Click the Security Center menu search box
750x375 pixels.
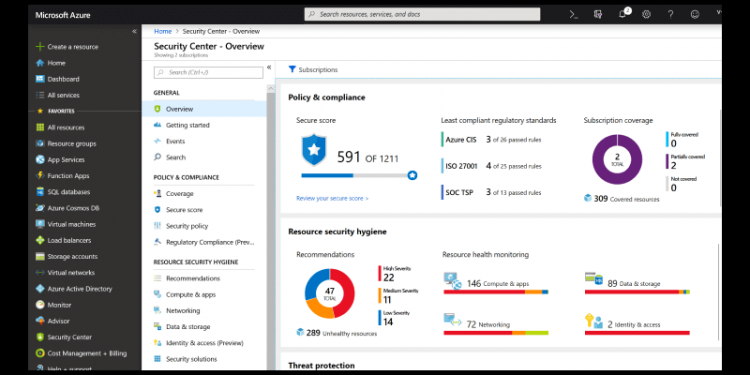[208, 72]
